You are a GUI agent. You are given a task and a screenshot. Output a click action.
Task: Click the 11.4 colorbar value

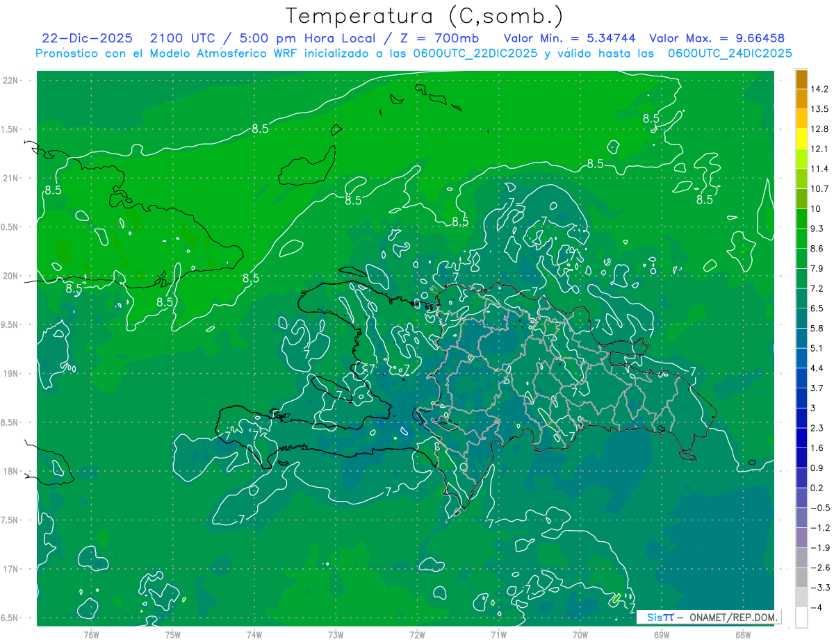click(820, 169)
